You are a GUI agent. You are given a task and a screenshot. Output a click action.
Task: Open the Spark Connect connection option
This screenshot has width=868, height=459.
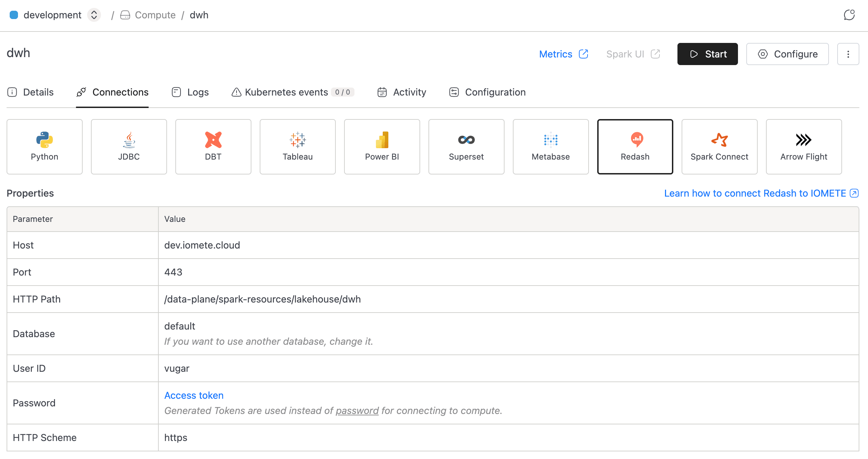tap(720, 147)
